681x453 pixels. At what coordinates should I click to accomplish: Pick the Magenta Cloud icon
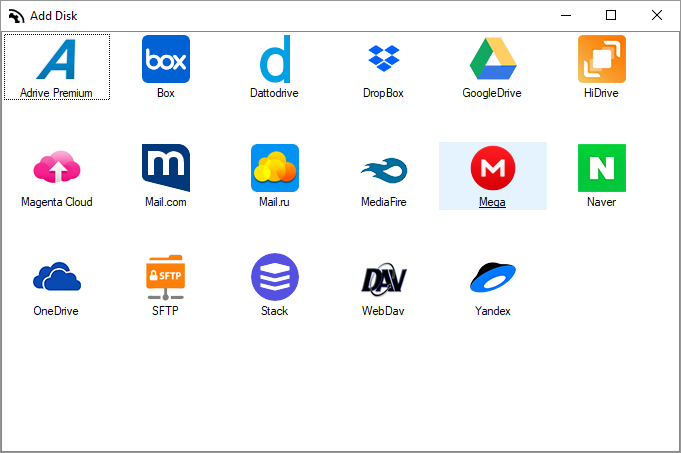[x=57, y=167]
